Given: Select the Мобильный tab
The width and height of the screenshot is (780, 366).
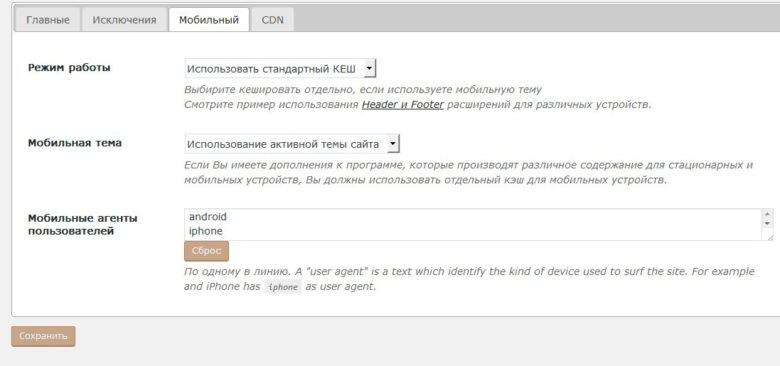Looking at the screenshot, I should (209, 20).
